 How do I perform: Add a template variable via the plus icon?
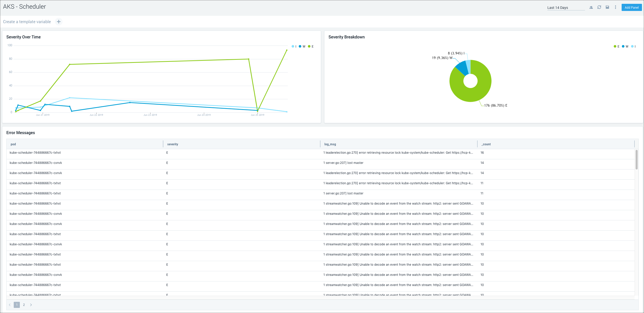pyautogui.click(x=58, y=22)
